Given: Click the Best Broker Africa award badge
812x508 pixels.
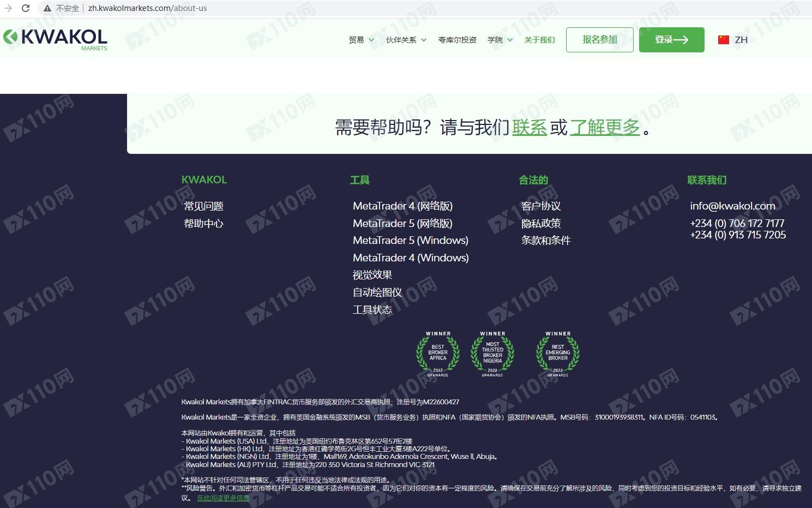Looking at the screenshot, I should 438,354.
